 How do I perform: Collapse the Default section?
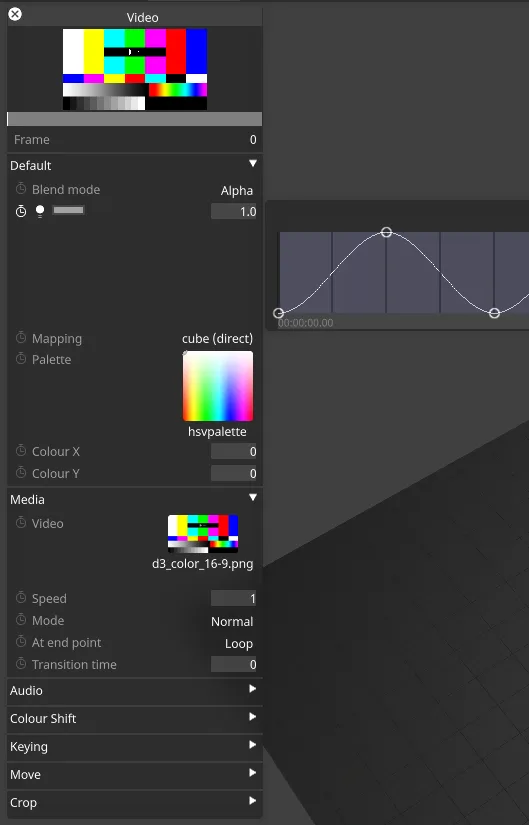click(253, 164)
